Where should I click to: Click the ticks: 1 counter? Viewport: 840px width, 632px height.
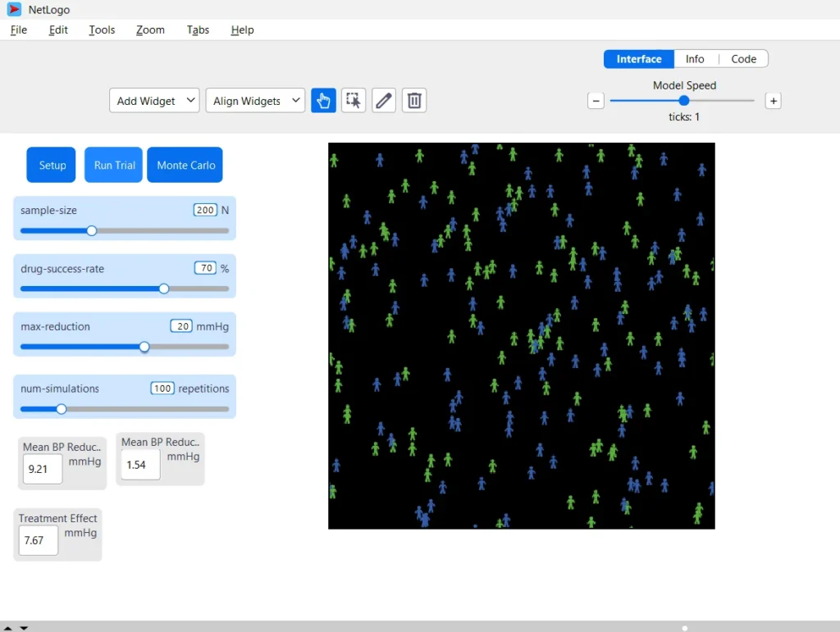pos(683,116)
